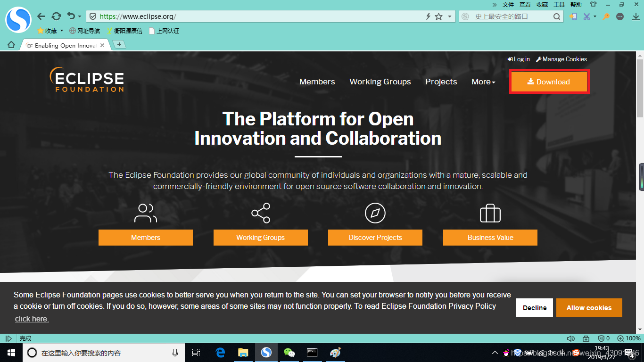Click the Discover Projects button
The height and width of the screenshot is (362, 644).
(375, 238)
